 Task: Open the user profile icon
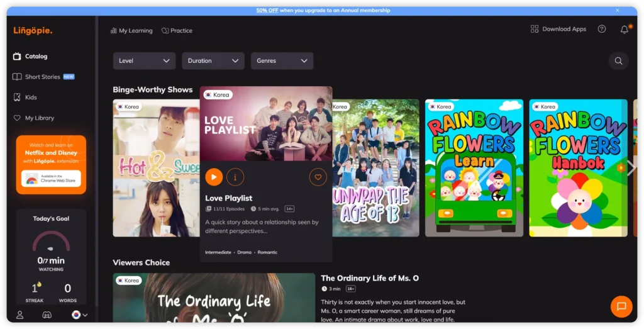[x=19, y=315]
